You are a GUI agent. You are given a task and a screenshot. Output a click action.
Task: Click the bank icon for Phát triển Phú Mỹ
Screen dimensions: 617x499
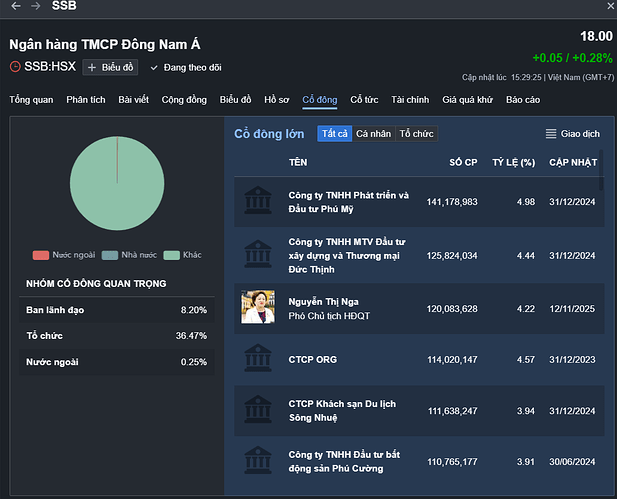tap(258, 201)
